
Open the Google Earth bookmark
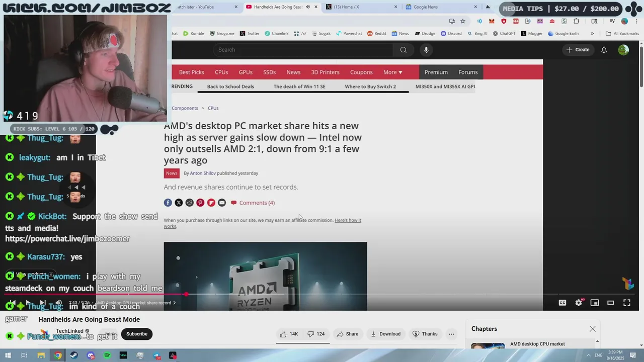(x=563, y=34)
